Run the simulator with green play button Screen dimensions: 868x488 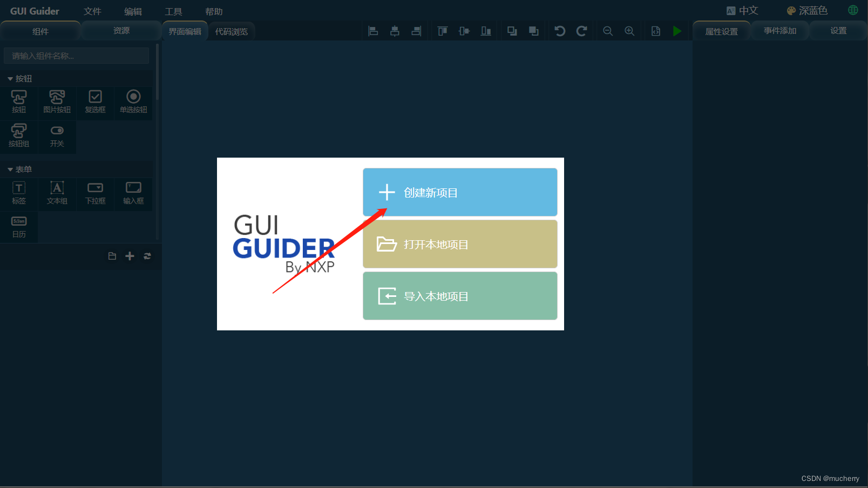pyautogui.click(x=677, y=31)
